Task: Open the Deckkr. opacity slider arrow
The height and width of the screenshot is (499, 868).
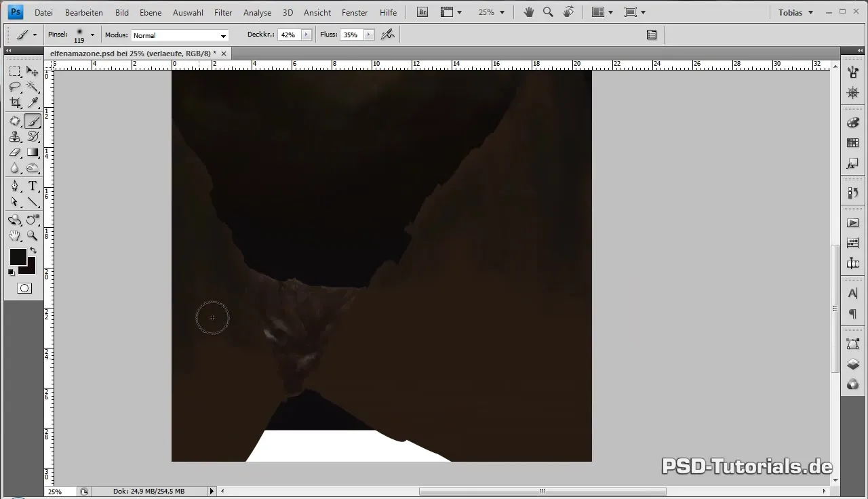Action: tap(307, 35)
